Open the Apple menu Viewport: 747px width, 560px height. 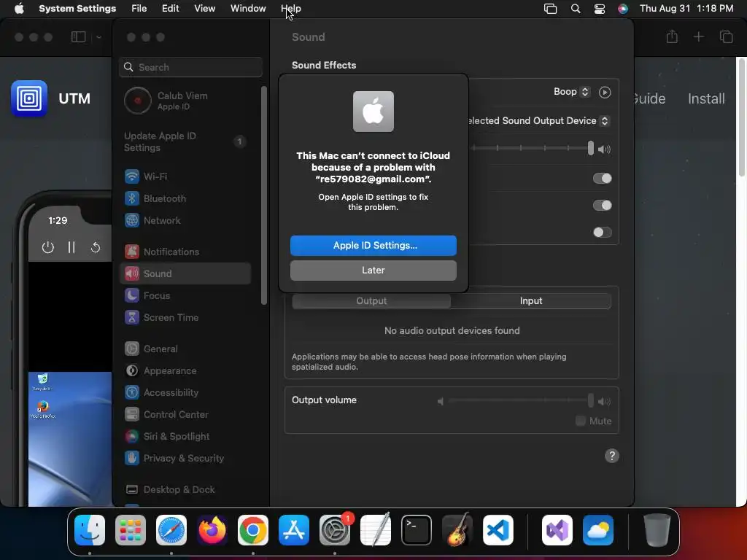(19, 9)
